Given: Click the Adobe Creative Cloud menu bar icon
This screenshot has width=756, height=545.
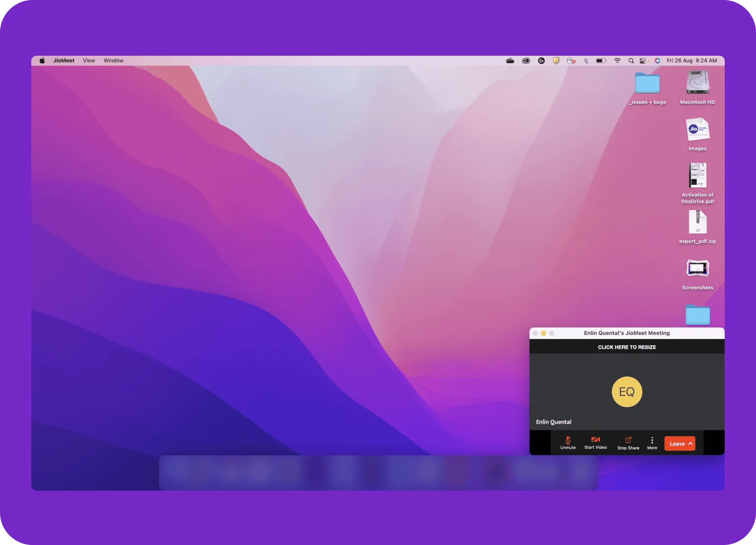Looking at the screenshot, I should pyautogui.click(x=527, y=60).
